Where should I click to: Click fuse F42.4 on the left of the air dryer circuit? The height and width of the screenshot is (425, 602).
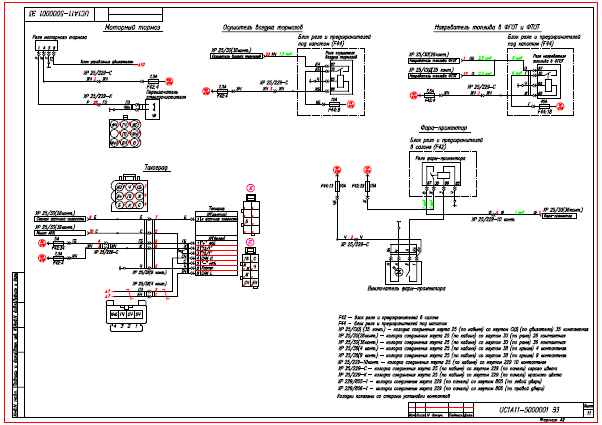pyautogui.click(x=223, y=91)
